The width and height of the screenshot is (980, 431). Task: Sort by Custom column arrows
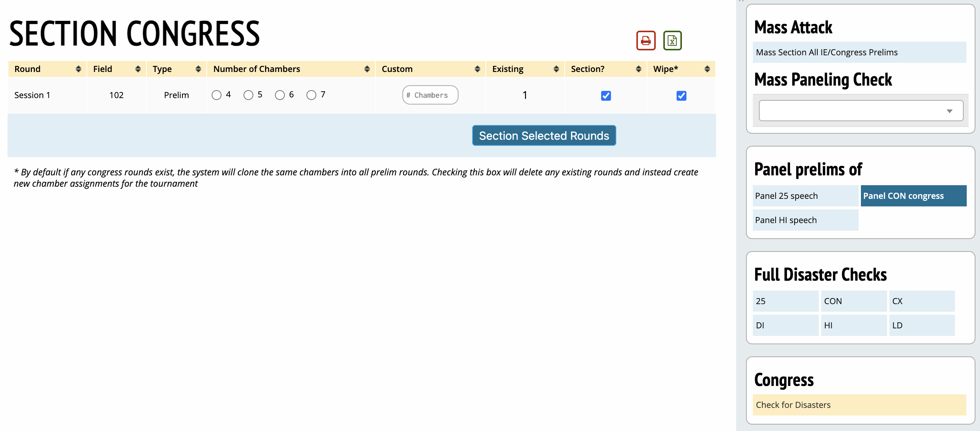[477, 69]
